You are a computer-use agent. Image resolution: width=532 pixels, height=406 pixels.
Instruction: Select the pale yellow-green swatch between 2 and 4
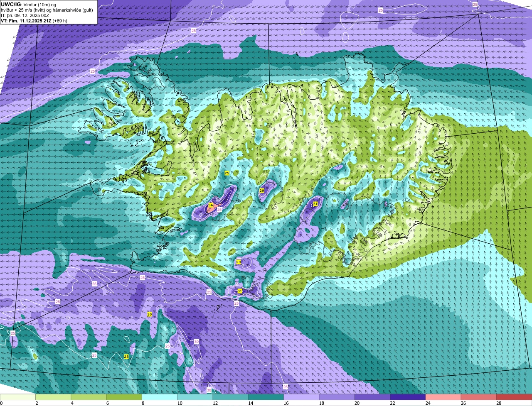(x=53, y=397)
